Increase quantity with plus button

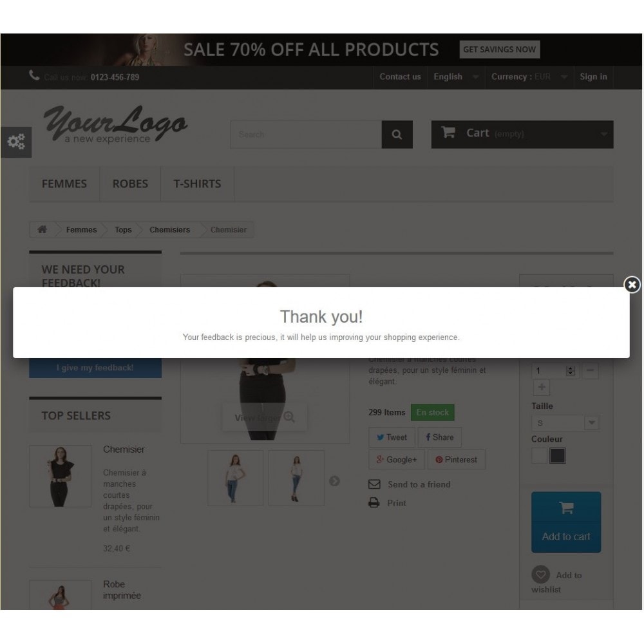tap(542, 387)
